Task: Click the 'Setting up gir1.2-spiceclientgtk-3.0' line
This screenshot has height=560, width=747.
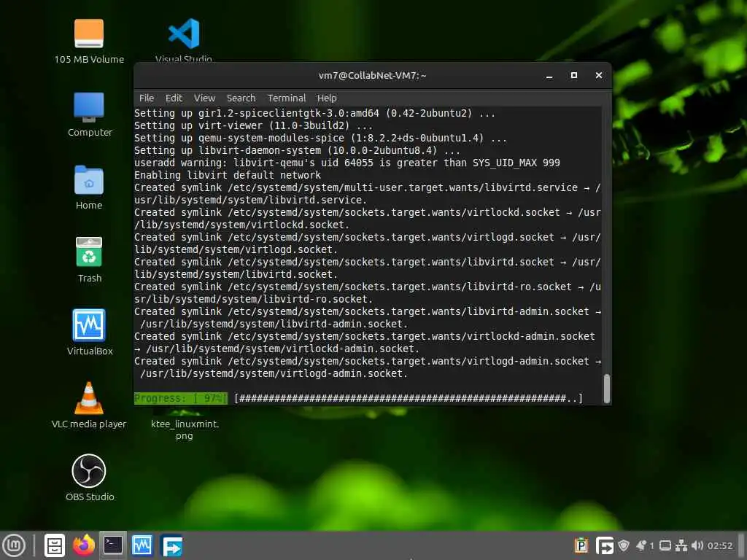Action: click(x=315, y=113)
